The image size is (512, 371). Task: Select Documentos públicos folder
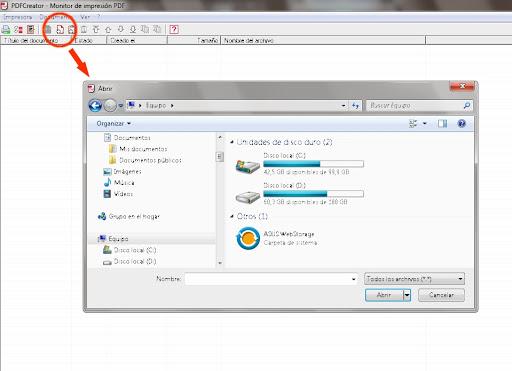point(145,160)
